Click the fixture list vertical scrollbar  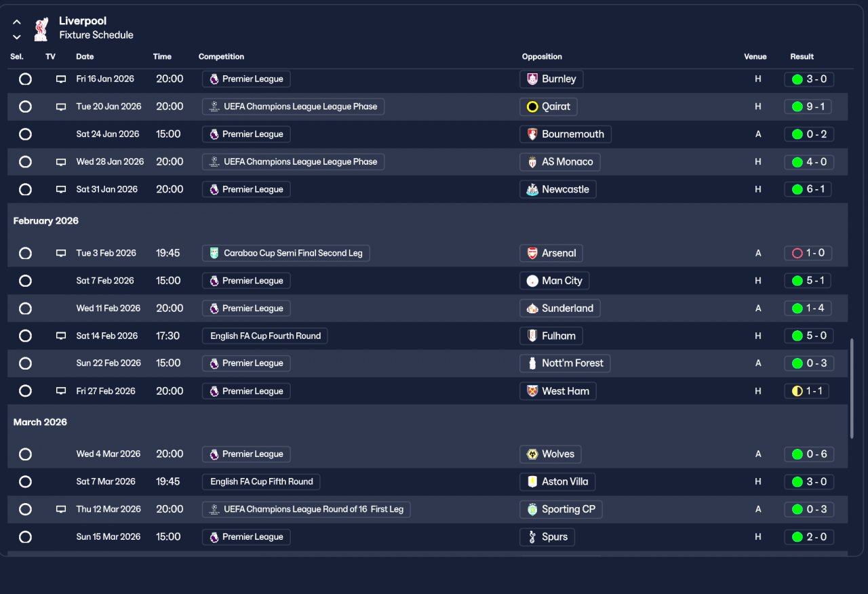852,389
